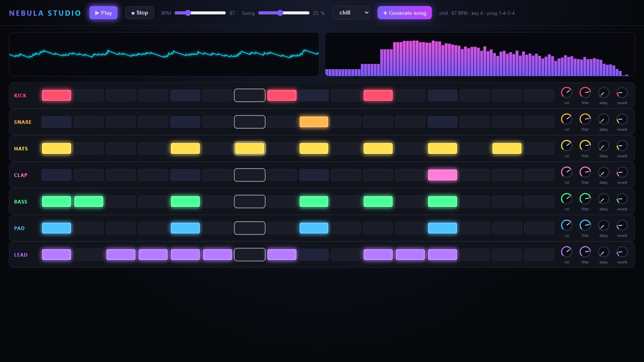Screen dimensions: 644x362
Task: Turn off the first KICK step
Action: pyautogui.click(x=56, y=95)
